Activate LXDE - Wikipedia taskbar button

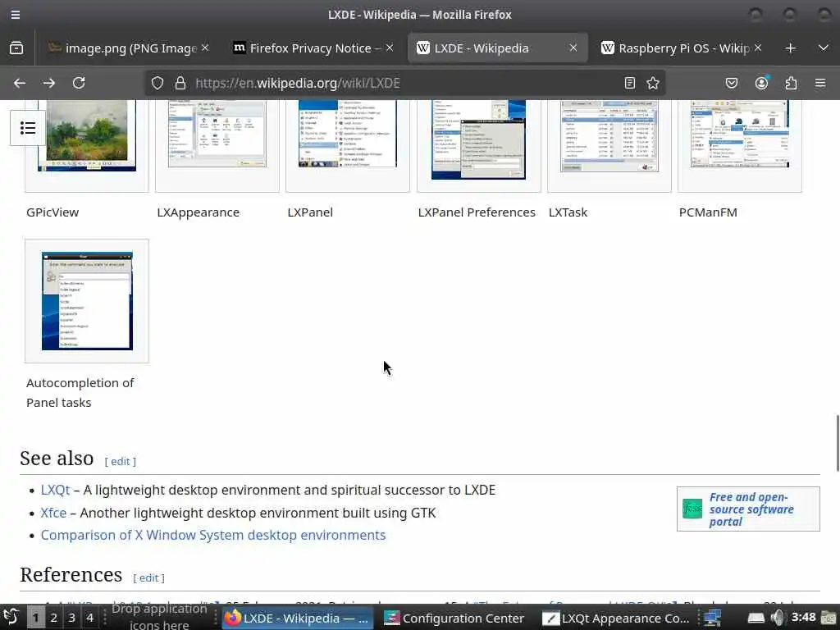[x=297, y=618]
